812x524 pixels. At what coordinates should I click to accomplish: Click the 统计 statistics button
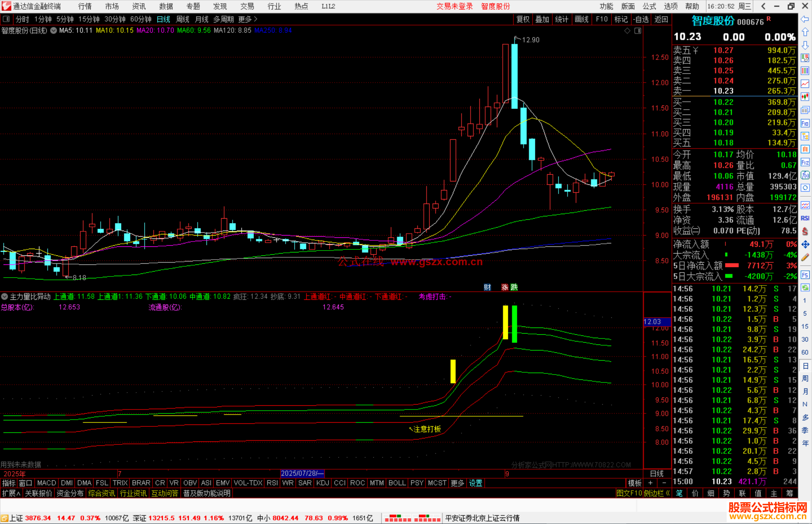coord(562,19)
